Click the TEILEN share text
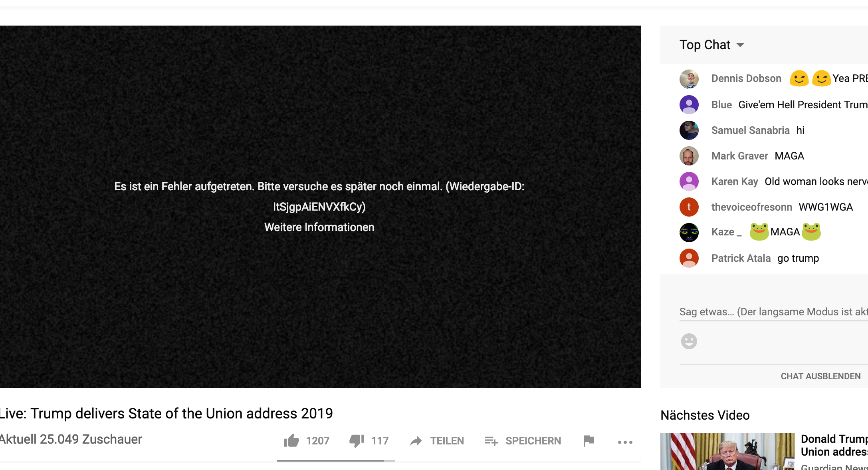The height and width of the screenshot is (470, 868). (447, 441)
